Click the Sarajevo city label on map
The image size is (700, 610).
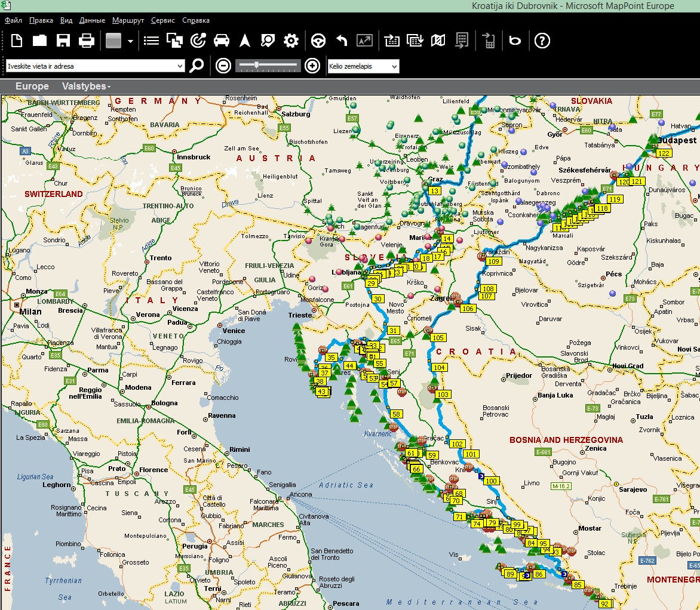(x=633, y=489)
